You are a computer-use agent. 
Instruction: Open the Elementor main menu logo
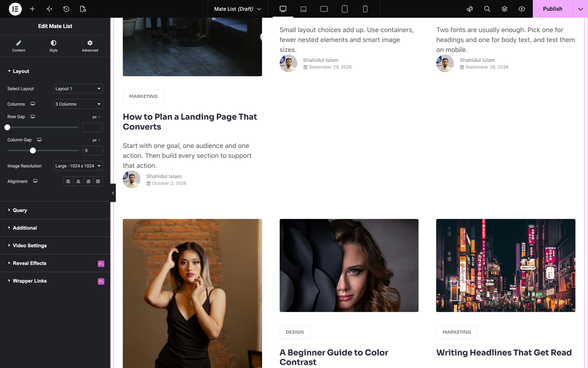pos(15,9)
